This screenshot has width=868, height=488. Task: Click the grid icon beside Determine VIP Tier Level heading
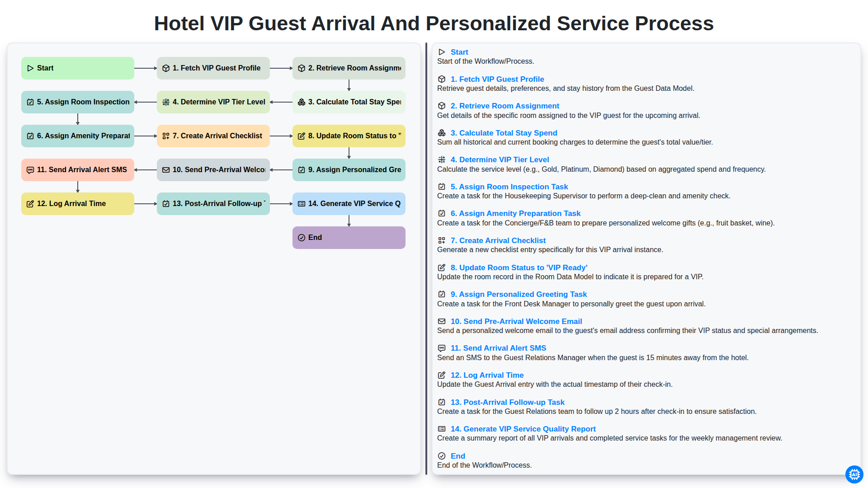coord(442,160)
